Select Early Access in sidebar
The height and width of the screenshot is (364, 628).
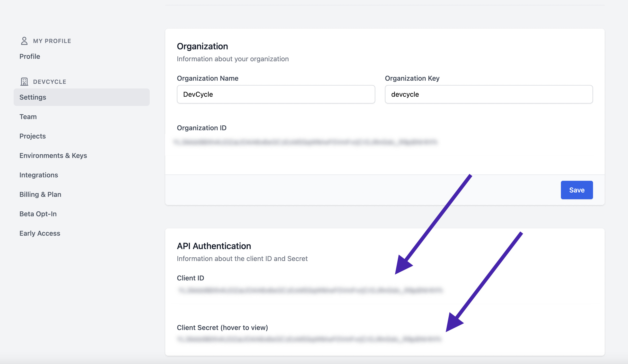pos(40,233)
